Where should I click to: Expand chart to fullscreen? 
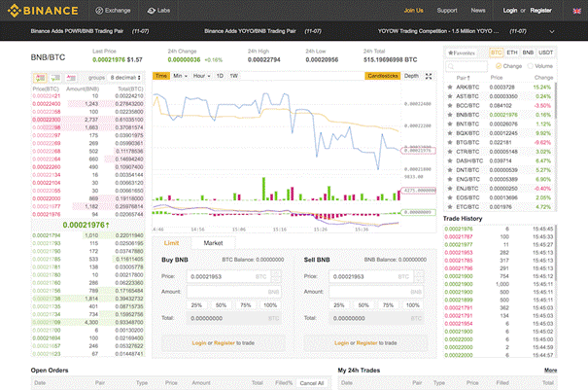pyautogui.click(x=429, y=76)
